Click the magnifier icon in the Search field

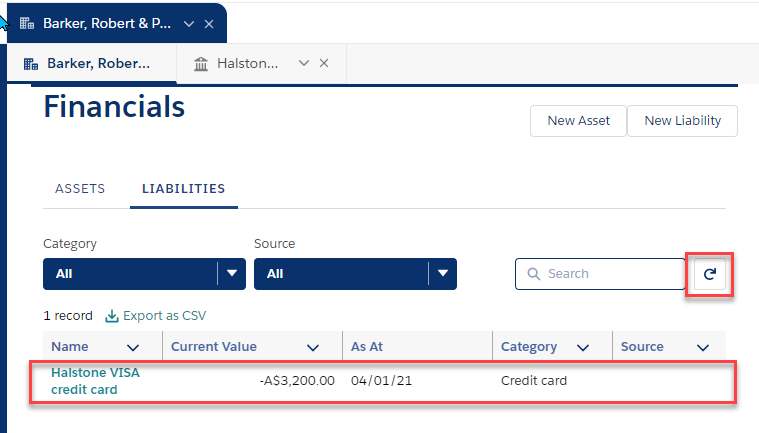click(x=533, y=274)
